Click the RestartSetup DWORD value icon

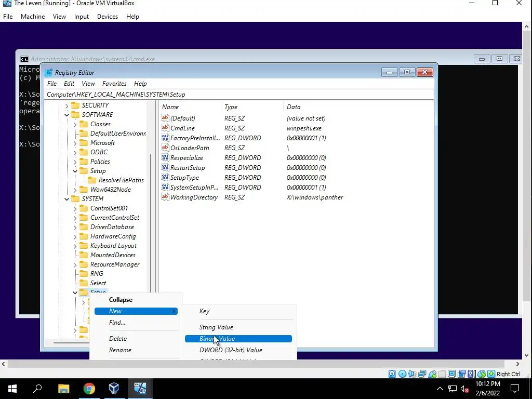[x=165, y=167]
